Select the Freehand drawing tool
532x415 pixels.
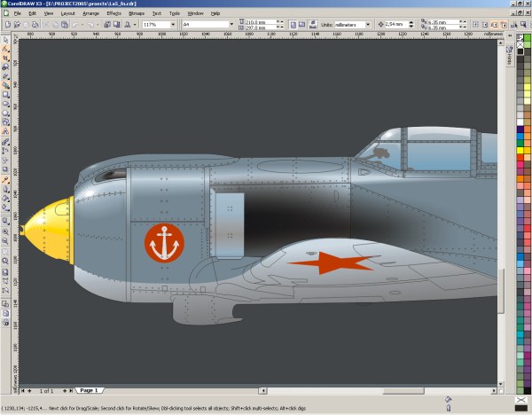[x=5, y=76]
